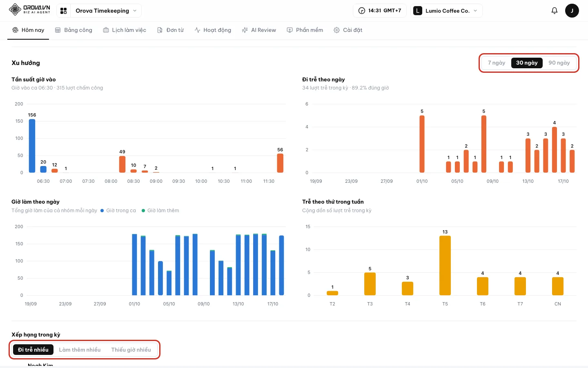Open the Đơn từ tab
The width and height of the screenshot is (588, 368).
click(x=170, y=30)
